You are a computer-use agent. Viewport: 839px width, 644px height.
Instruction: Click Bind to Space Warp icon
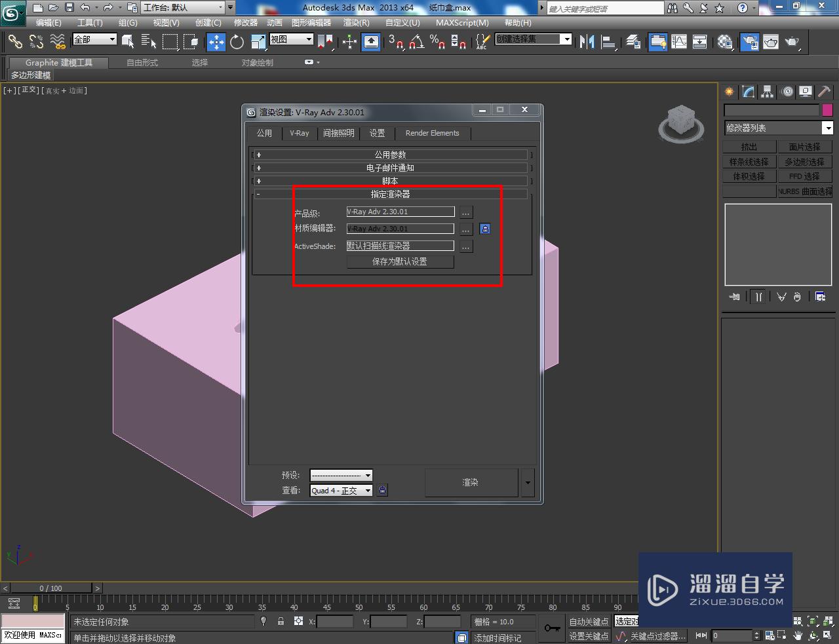pos(58,42)
